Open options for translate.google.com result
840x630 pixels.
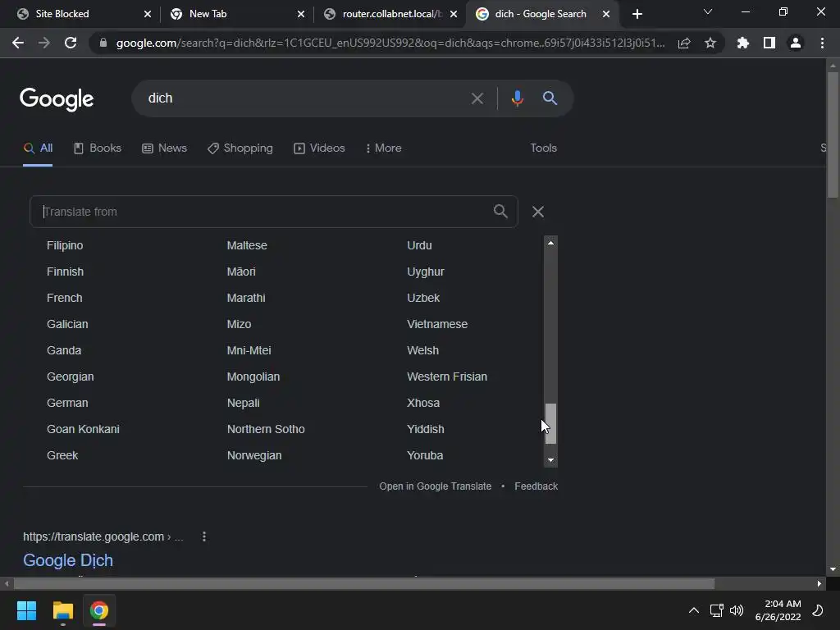pos(204,536)
